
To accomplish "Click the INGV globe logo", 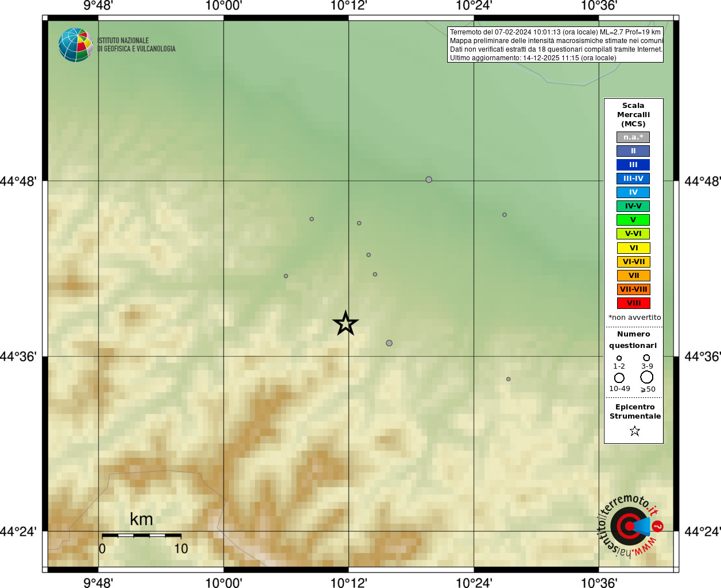I will pos(76,45).
